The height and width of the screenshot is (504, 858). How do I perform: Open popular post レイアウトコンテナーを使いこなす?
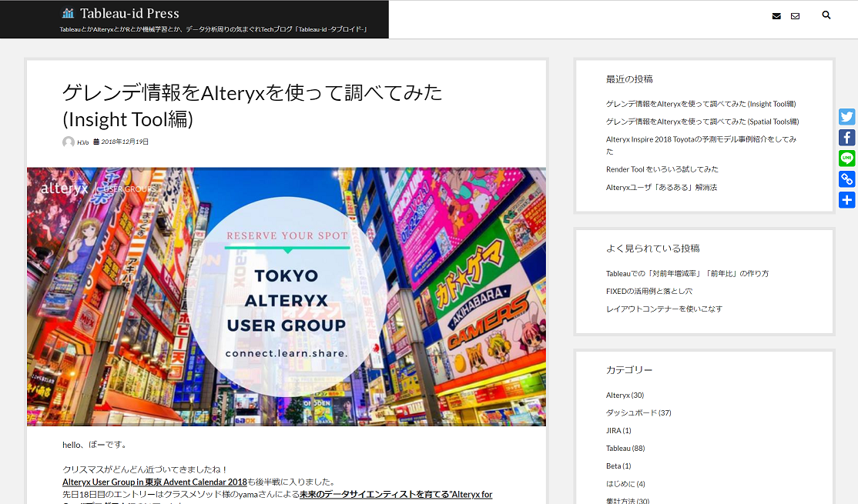tap(664, 309)
